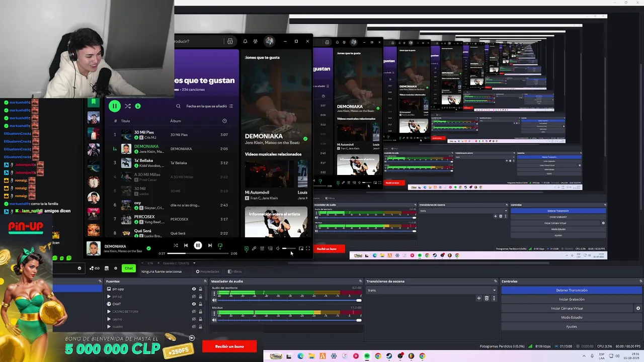Open the Fecha en la que se añadió sort menu
The height and width of the screenshot is (362, 644).
click(209, 106)
